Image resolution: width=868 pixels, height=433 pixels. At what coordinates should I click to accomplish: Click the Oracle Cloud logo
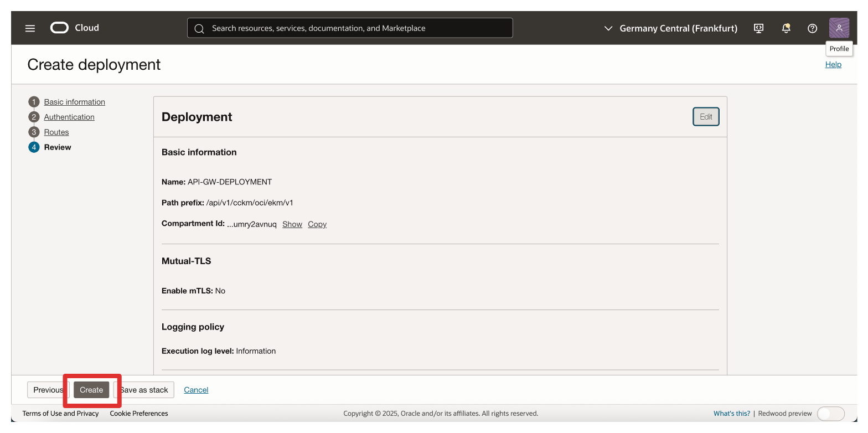click(74, 28)
